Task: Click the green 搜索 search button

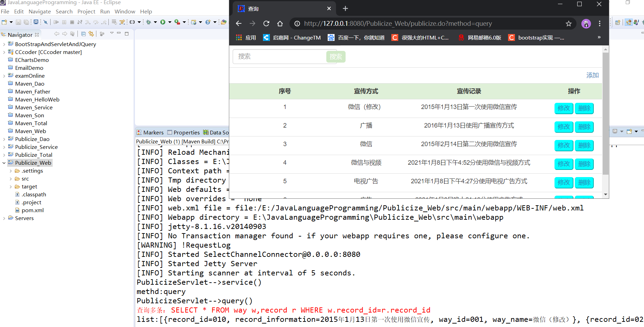Action: [336, 56]
